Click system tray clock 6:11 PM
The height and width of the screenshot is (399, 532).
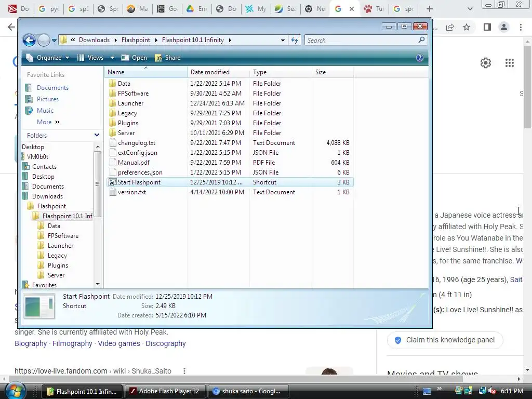pos(512,391)
